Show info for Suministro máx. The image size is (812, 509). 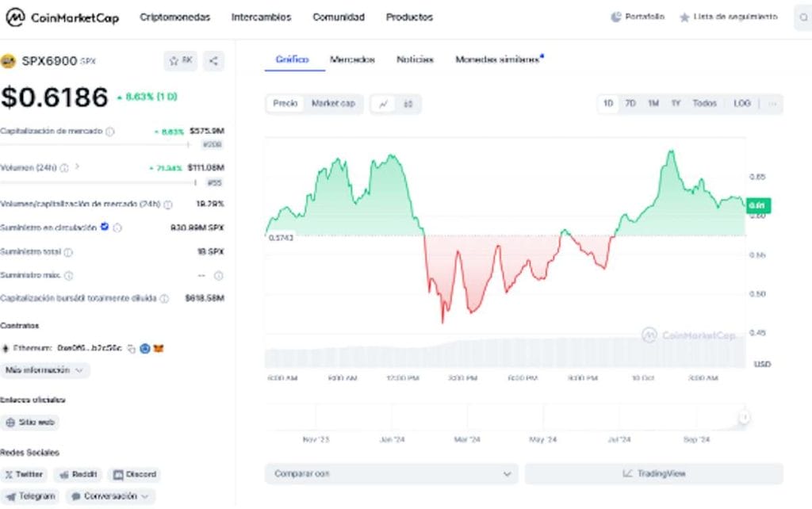click(68, 275)
